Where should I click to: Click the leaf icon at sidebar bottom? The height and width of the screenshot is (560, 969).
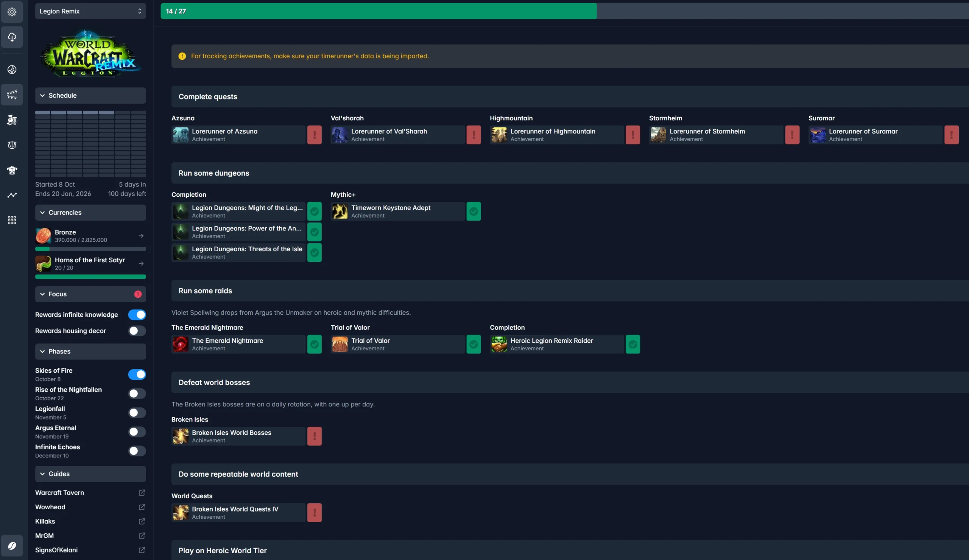[12, 546]
